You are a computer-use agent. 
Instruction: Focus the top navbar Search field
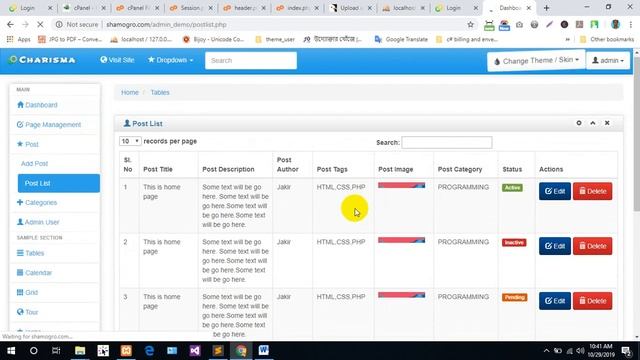pos(251,60)
